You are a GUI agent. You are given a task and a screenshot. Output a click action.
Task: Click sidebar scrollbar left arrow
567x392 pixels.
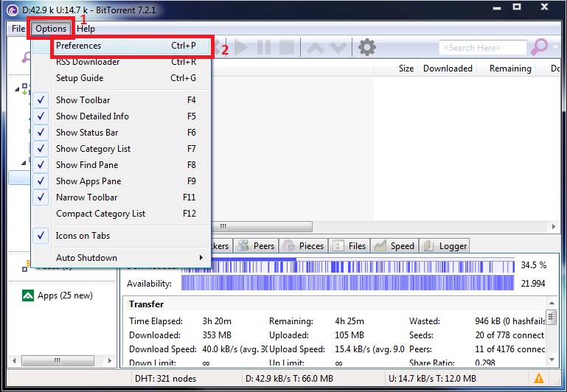pos(14,360)
